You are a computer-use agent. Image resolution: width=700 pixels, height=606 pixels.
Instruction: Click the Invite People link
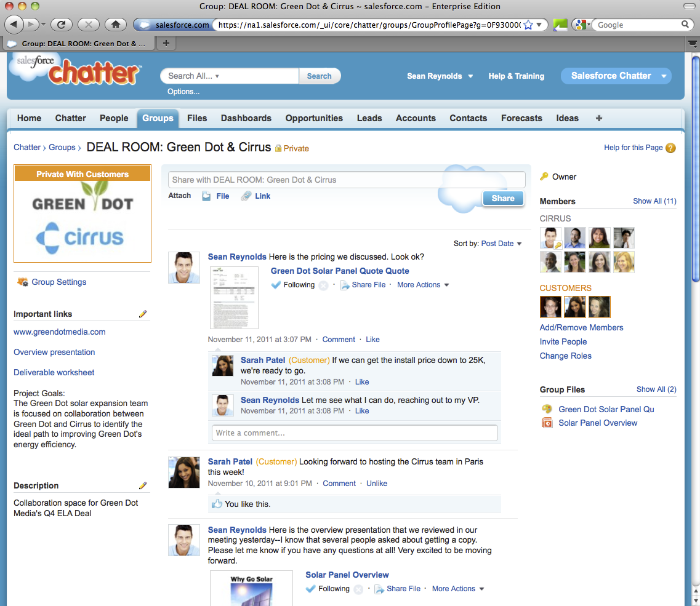(x=563, y=342)
